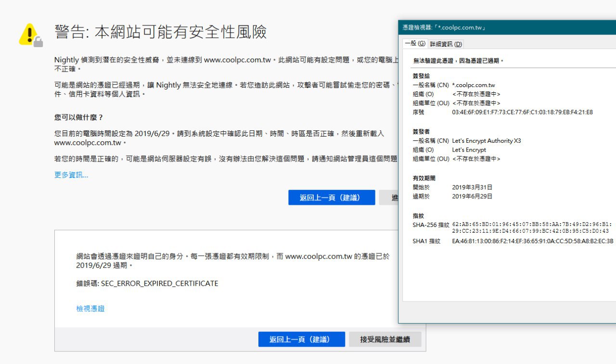Click the page heading 警告: 本網站可能有安全性風險
This screenshot has width=616, height=364.
click(x=160, y=32)
